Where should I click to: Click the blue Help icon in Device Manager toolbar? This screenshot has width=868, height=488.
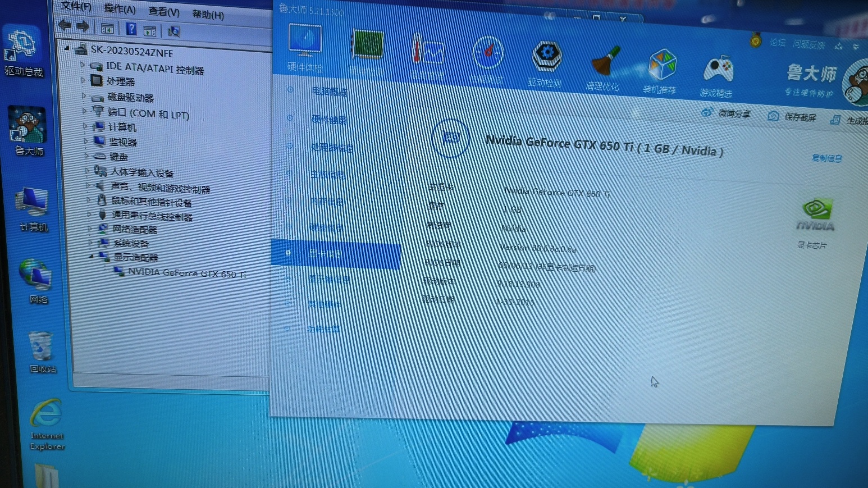click(131, 29)
